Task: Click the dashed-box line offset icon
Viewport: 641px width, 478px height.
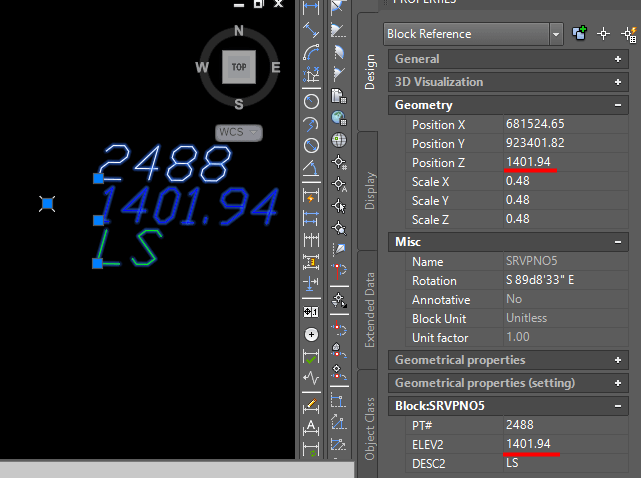Action: (x=338, y=401)
